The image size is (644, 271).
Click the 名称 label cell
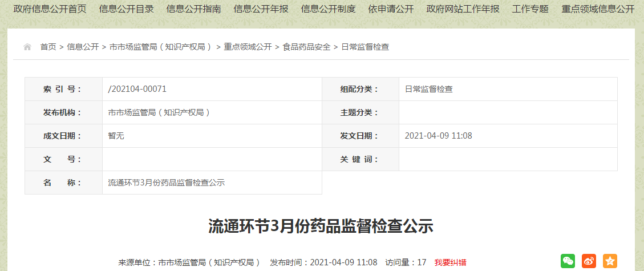click(64, 183)
